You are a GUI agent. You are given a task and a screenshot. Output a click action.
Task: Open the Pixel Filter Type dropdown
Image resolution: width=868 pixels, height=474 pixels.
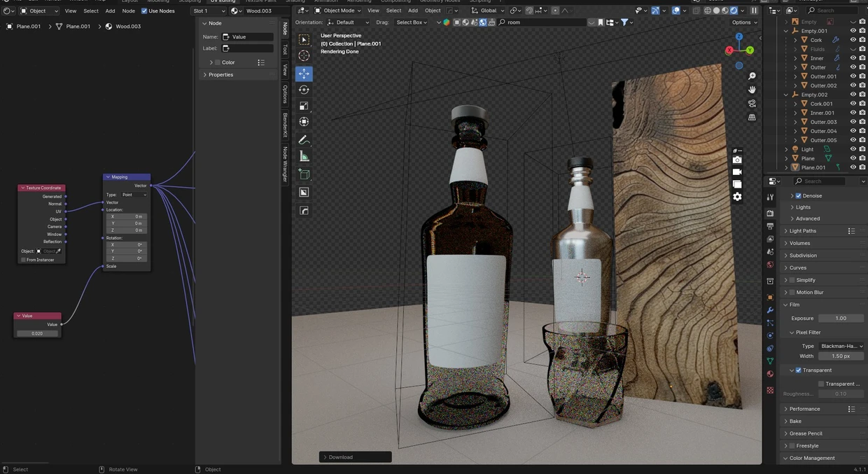click(x=841, y=346)
